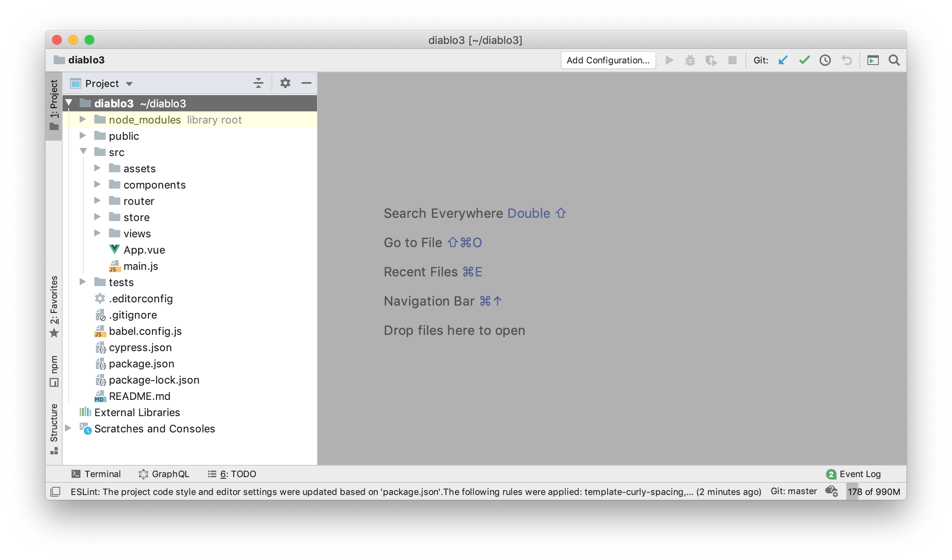The width and height of the screenshot is (952, 560).
Task: Expand the node_modules folder arrow
Action: click(x=83, y=119)
